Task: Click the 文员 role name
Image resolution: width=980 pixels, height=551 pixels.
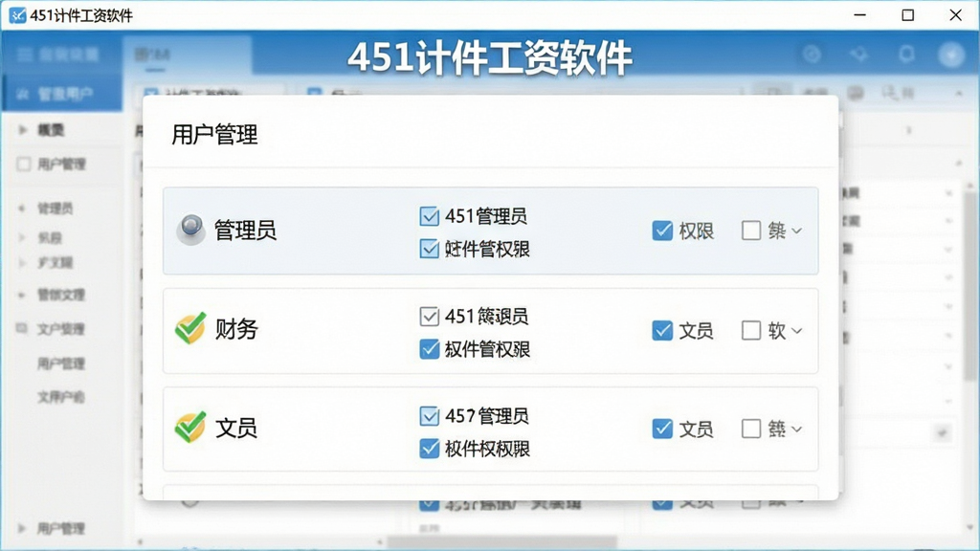Action: (x=236, y=429)
